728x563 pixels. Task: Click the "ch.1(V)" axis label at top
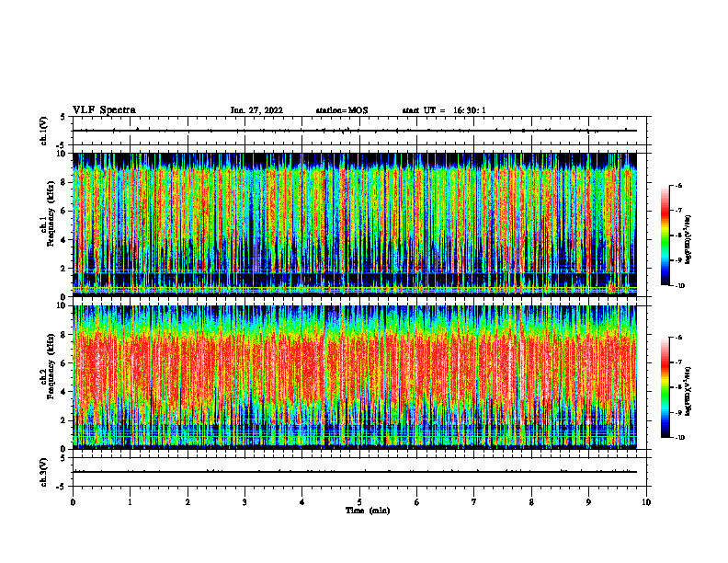[x=44, y=131]
